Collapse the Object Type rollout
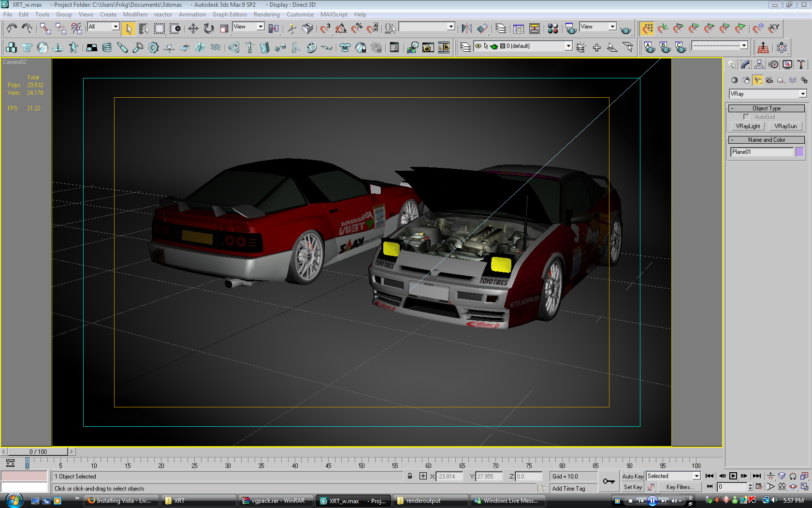The image size is (812, 508). 767,108
